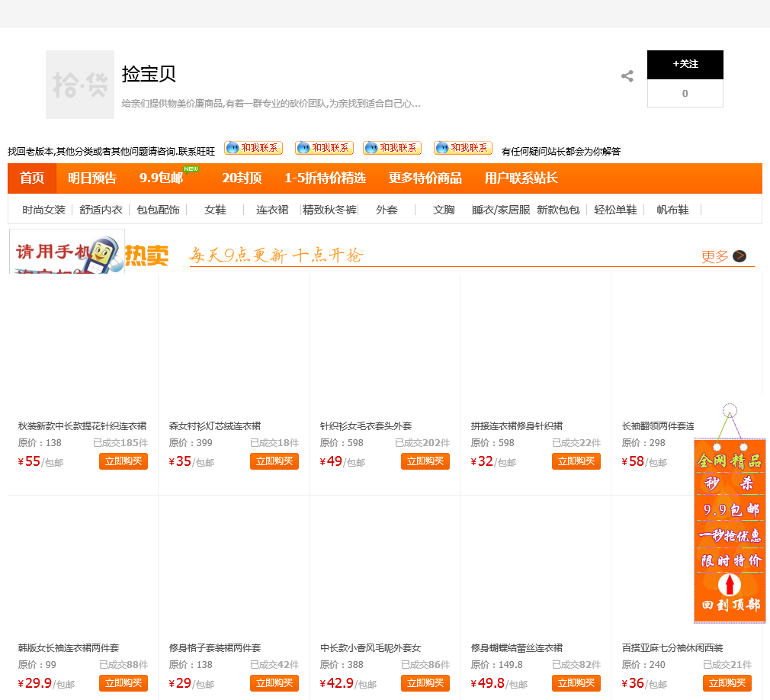Click 限时特价 on the side banner
Image resolution: width=770 pixels, height=700 pixels.
730,560
